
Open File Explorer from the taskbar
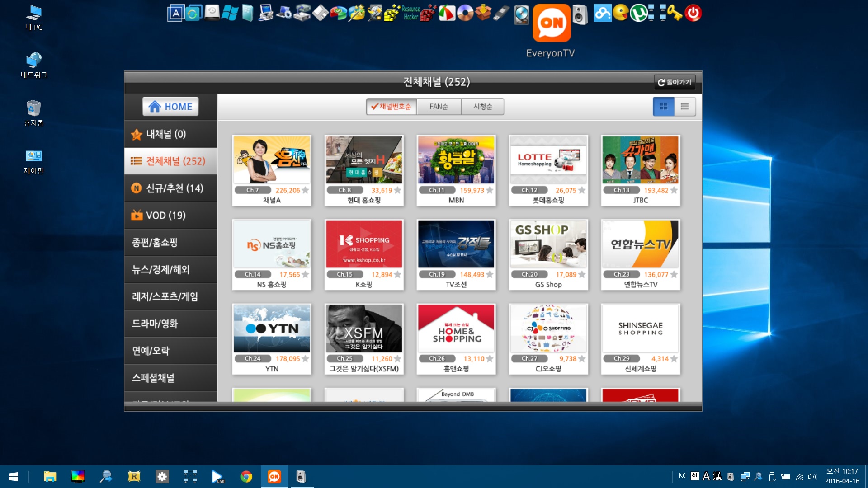(50, 477)
